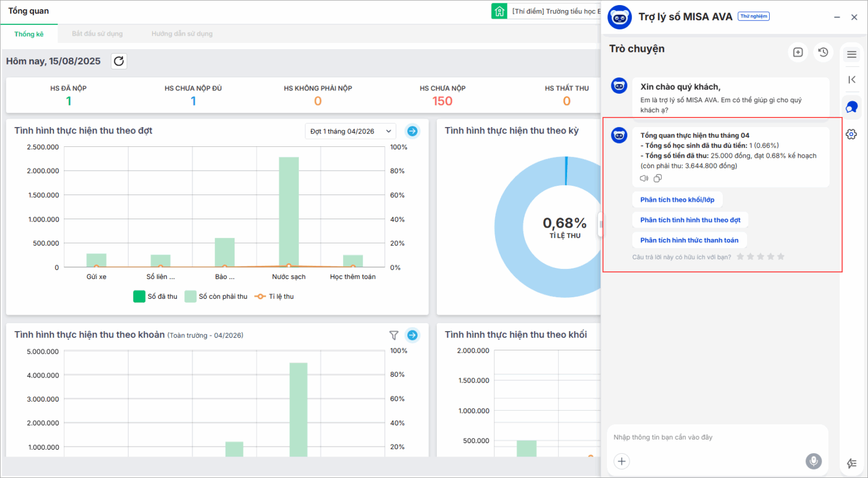Click the 'Phân tích theo khối/lớp' suggestion
Image resolution: width=868 pixels, height=478 pixels.
pyautogui.click(x=677, y=200)
